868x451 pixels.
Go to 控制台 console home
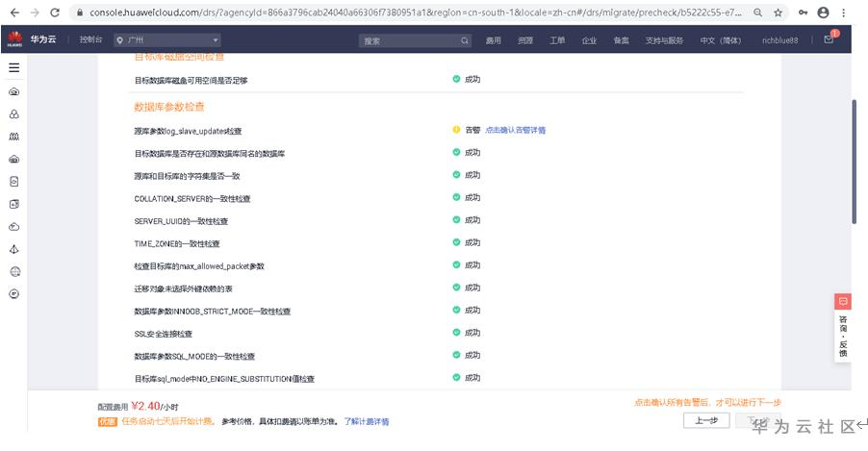coord(90,39)
